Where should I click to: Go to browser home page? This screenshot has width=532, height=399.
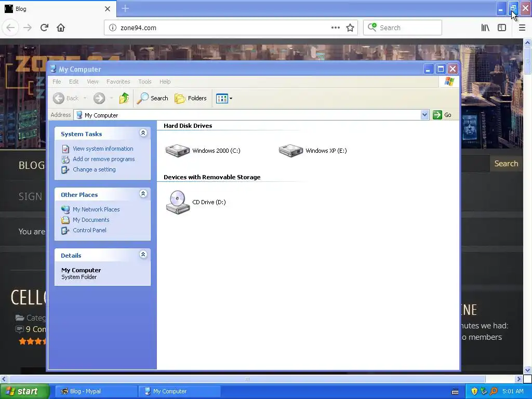coord(61,28)
